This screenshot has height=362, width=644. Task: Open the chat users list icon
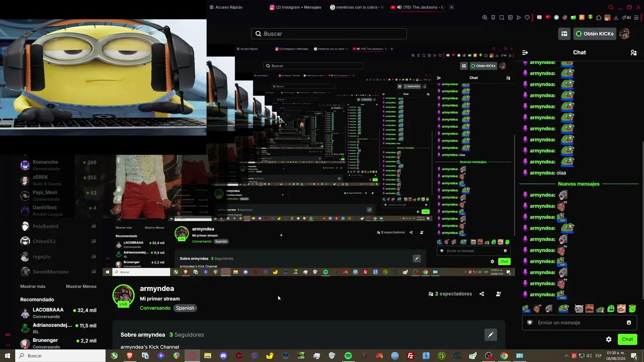(x=633, y=52)
